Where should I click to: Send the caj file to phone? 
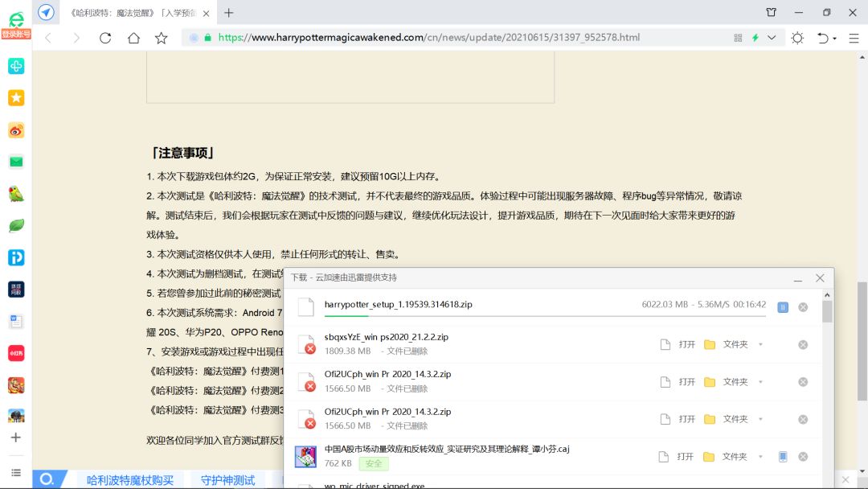[783, 457]
